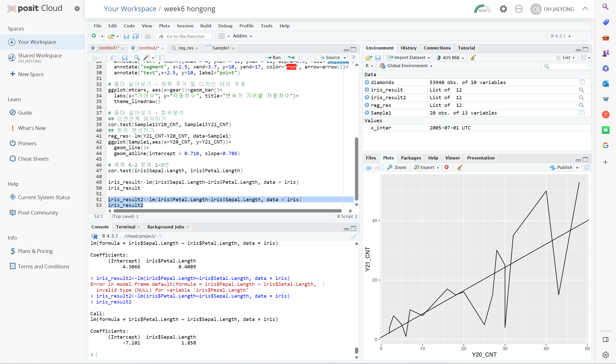Open the Cheat Sheets link
Screen dimensions: 616x364
coord(33,159)
